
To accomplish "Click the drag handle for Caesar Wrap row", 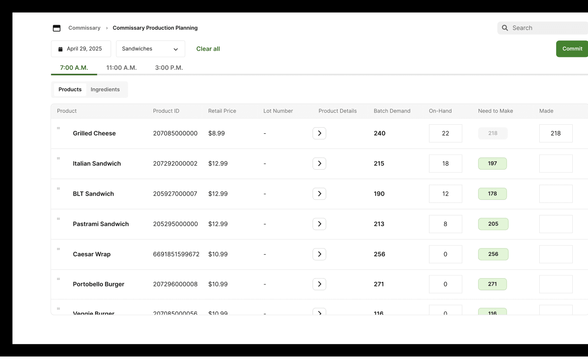I will tap(58, 249).
